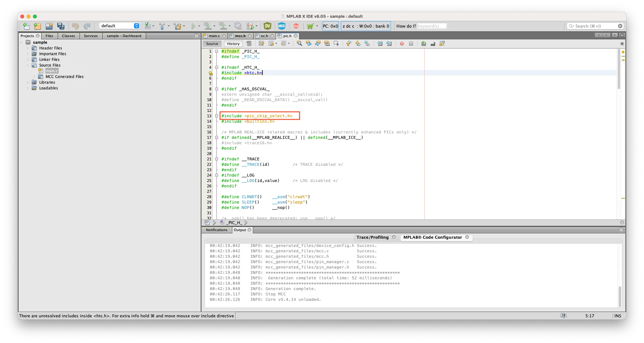
Task: Open MPLAB Discover icon
Action: click(x=296, y=26)
